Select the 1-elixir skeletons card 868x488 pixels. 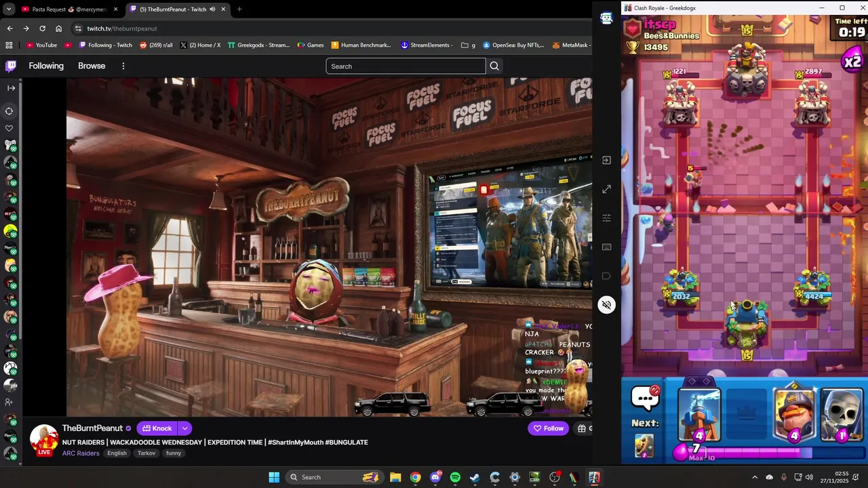point(842,415)
